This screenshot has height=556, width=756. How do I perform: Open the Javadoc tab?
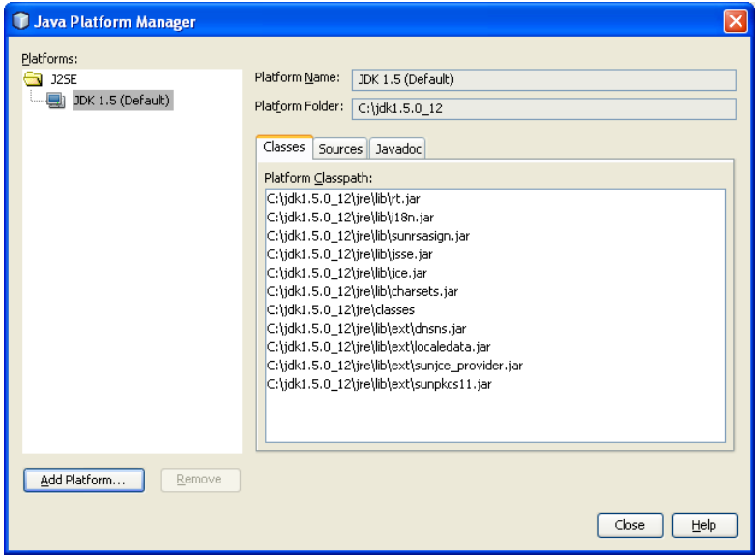[397, 149]
